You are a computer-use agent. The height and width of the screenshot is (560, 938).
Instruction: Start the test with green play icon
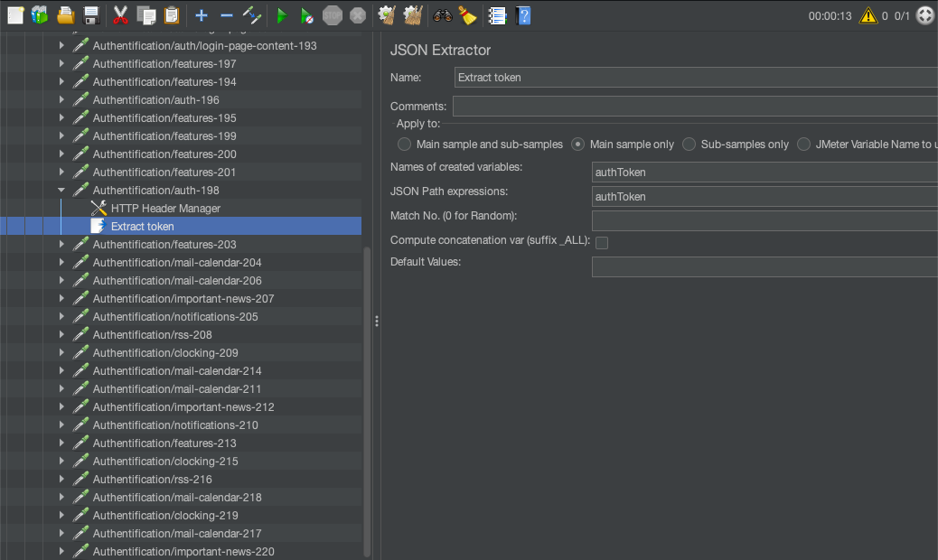tap(282, 15)
